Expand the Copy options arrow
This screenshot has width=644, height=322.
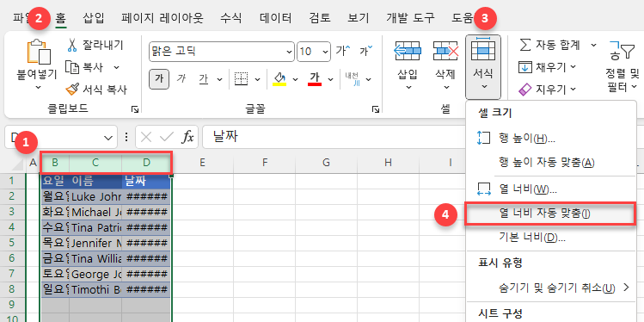116,67
